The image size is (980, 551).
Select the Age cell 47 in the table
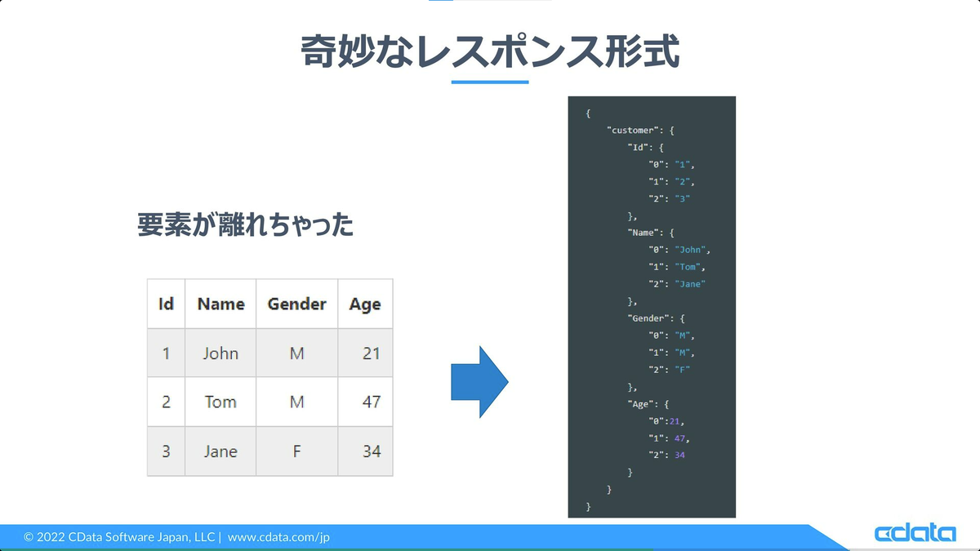(365, 402)
